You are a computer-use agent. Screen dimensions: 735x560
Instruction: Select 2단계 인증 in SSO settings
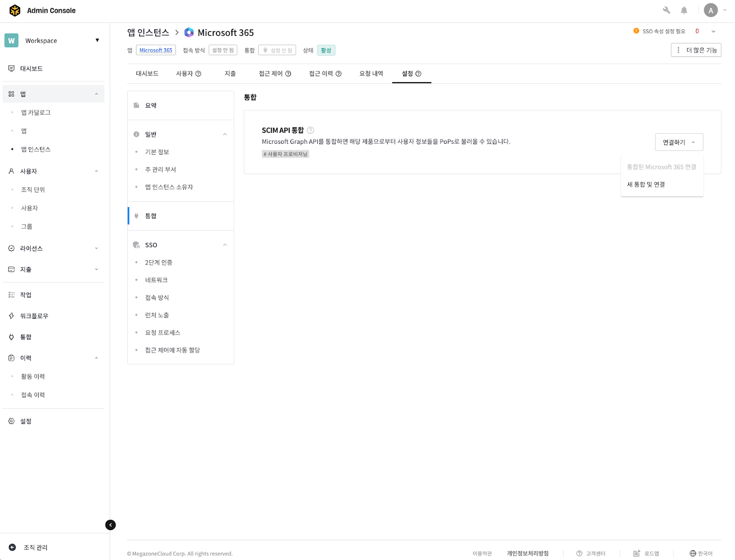(158, 262)
